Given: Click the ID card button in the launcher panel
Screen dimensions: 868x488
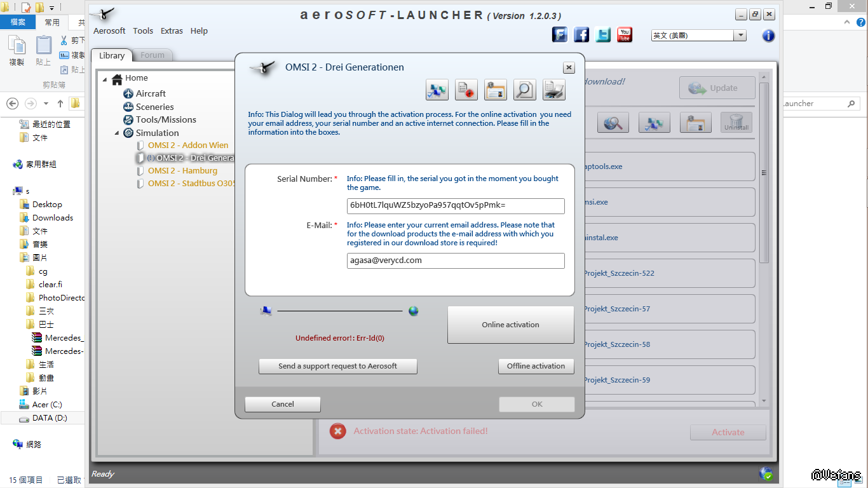Looking at the screenshot, I should coord(696,123).
